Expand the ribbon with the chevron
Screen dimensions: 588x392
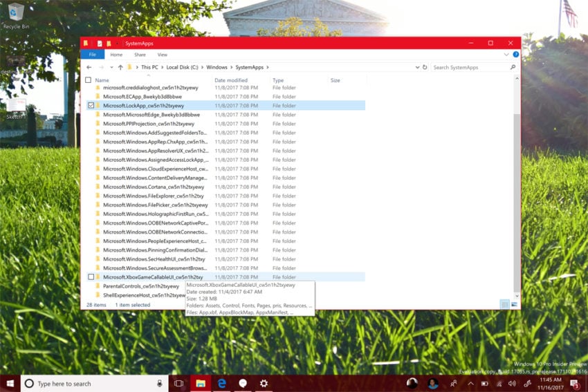506,55
